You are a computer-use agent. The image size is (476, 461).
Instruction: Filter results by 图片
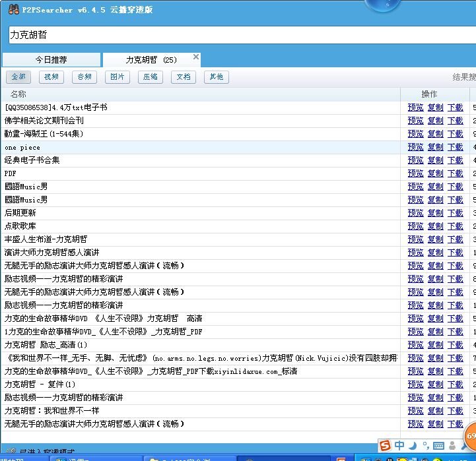pos(118,77)
